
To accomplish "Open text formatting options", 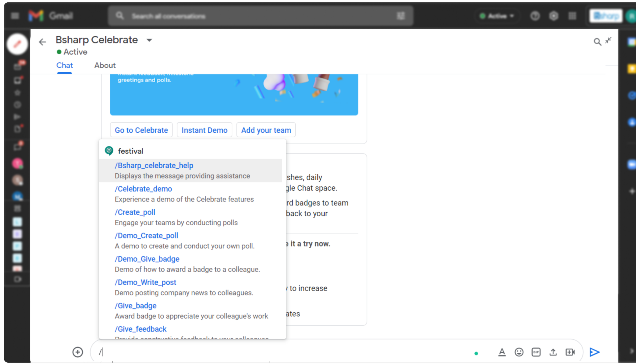I will (502, 352).
